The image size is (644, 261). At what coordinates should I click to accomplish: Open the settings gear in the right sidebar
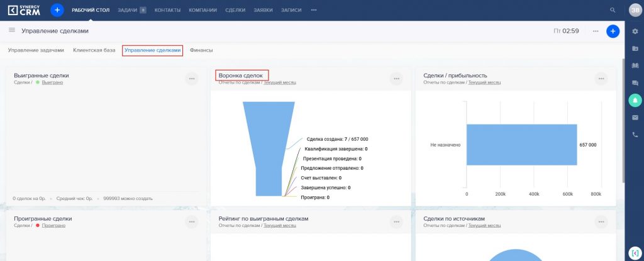tap(635, 31)
